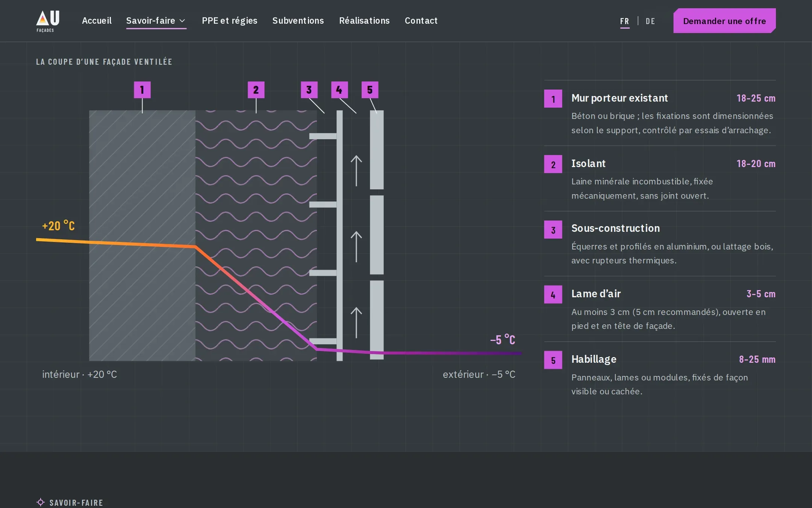This screenshot has width=812, height=508.
Task: Click the Sous-construction heading
Action: pyautogui.click(x=615, y=228)
